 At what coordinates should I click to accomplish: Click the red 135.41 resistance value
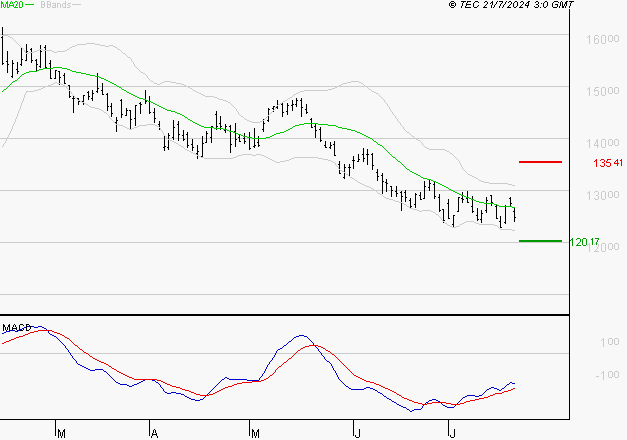pos(608,163)
